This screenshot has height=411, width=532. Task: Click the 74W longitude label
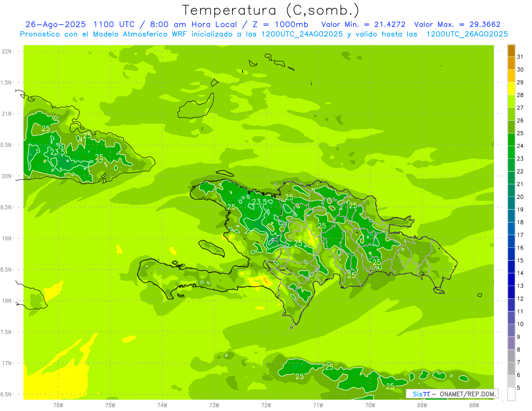162,405
